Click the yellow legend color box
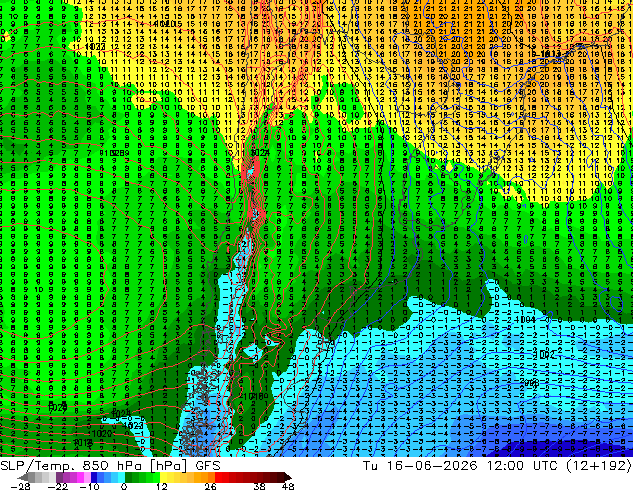 [163, 477]
